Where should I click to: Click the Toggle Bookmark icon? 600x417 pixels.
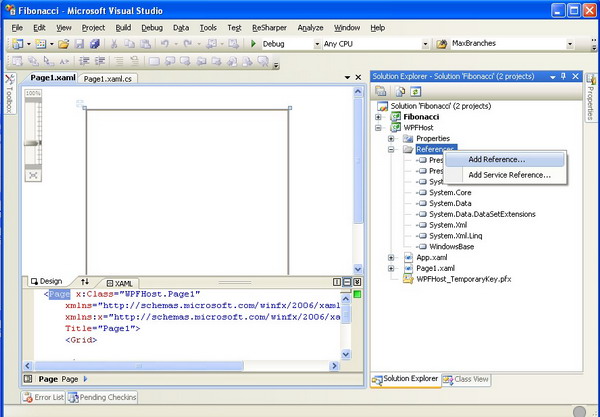pyautogui.click(x=154, y=61)
